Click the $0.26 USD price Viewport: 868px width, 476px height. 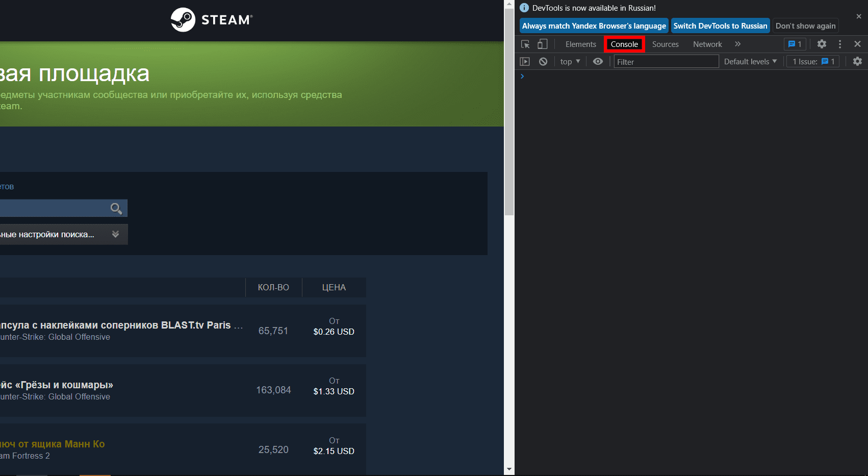click(x=334, y=332)
